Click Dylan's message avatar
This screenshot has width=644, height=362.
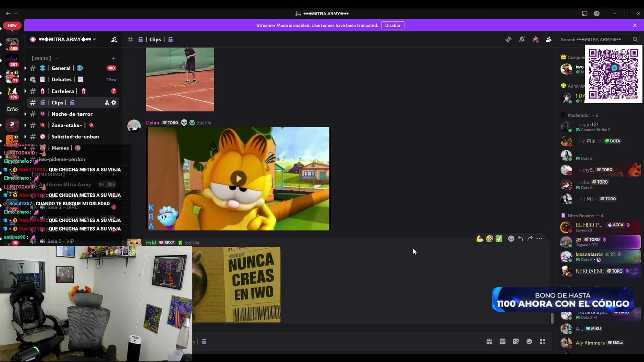point(134,126)
